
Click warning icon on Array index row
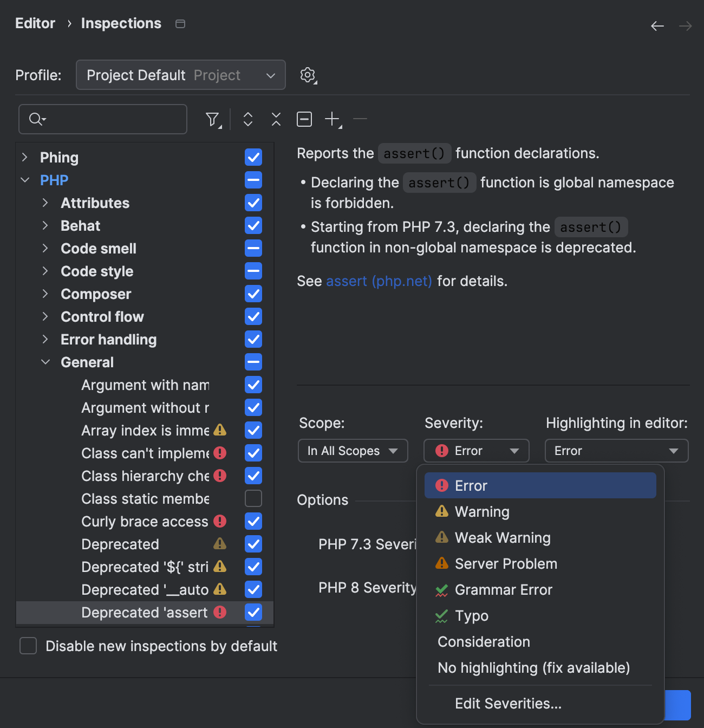point(220,430)
